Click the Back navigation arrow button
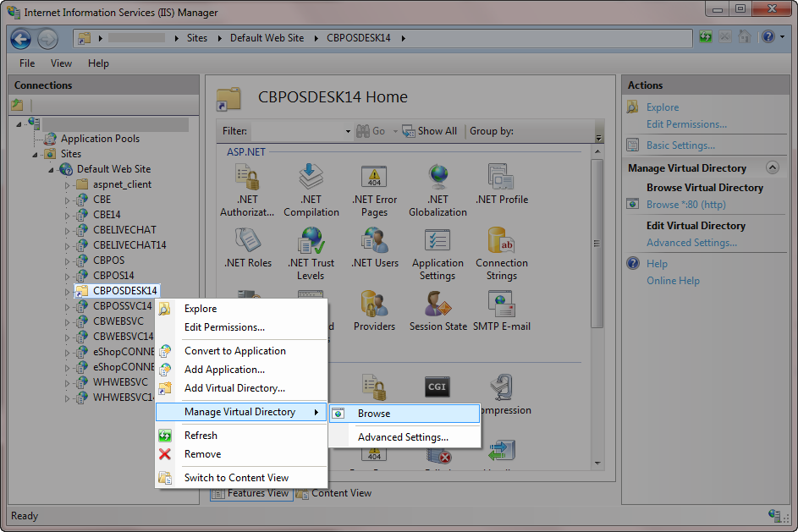 point(21,38)
